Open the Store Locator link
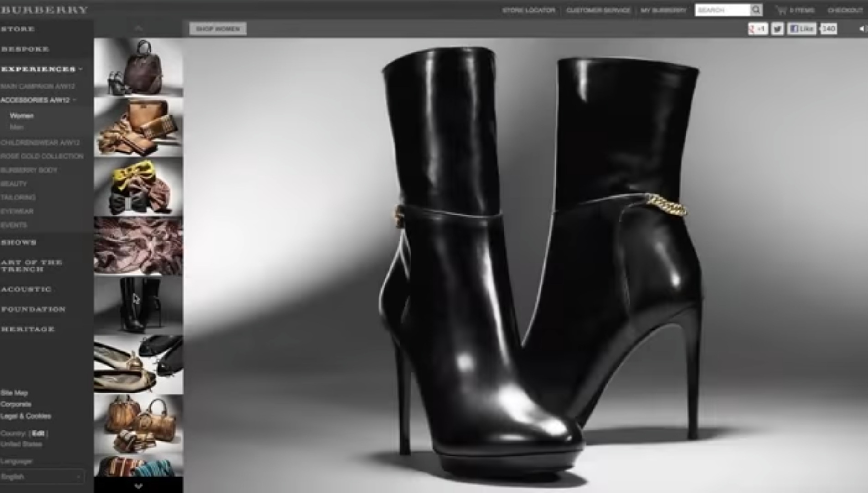The width and height of the screenshot is (868, 493). coord(528,10)
